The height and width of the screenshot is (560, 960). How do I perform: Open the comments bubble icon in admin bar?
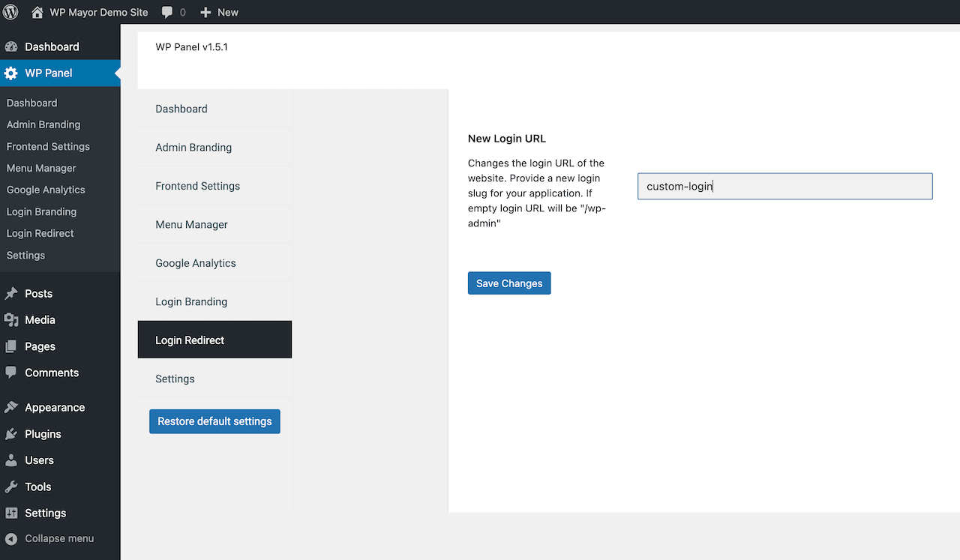coord(167,13)
